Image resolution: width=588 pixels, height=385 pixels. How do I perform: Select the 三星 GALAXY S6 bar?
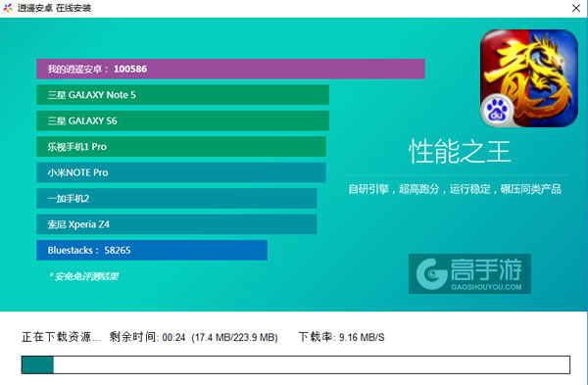pyautogui.click(x=182, y=120)
